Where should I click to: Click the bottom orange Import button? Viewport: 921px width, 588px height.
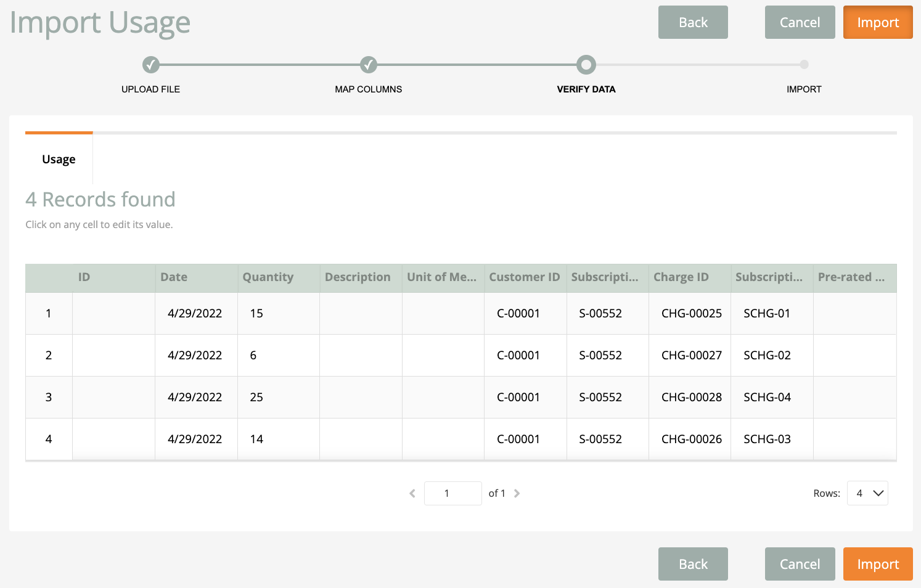coord(878,564)
